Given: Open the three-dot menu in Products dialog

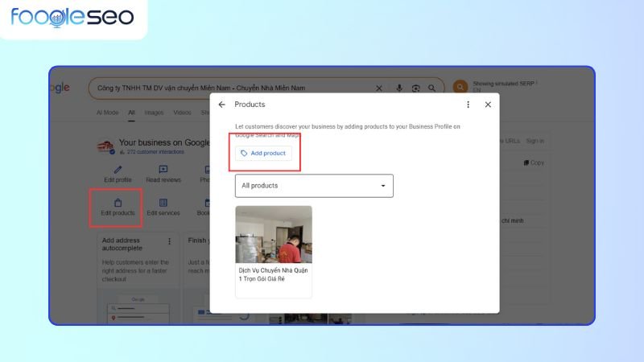Looking at the screenshot, I should (468, 105).
